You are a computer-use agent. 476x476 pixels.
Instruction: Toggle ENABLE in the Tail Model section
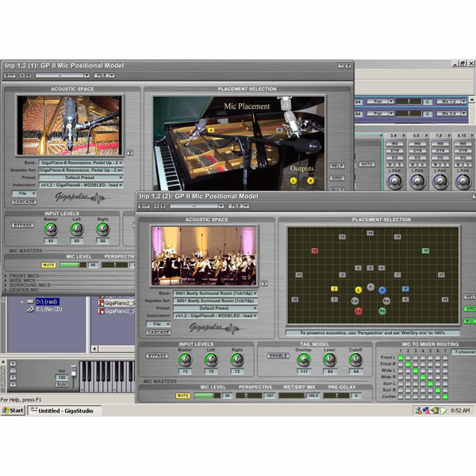[x=278, y=355]
